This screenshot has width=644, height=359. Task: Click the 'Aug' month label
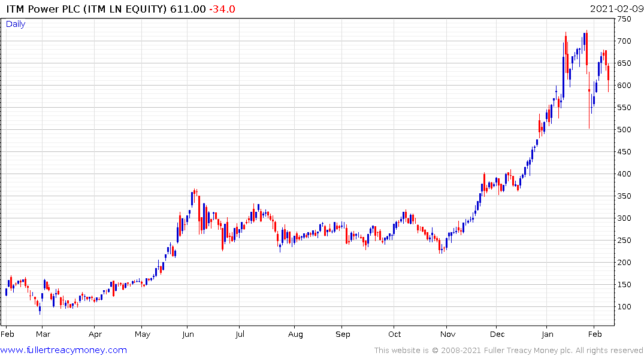(x=295, y=334)
